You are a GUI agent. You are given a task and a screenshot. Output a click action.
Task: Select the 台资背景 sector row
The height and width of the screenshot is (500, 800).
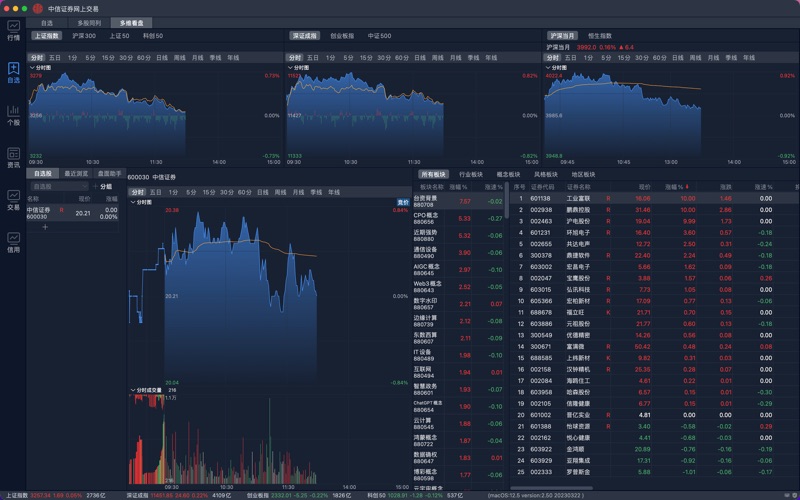coord(458,202)
